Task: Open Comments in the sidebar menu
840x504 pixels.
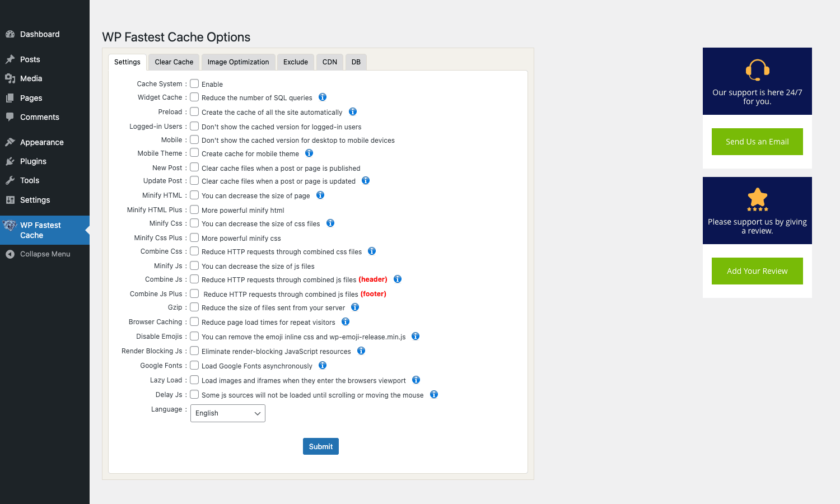Action: [x=45, y=117]
